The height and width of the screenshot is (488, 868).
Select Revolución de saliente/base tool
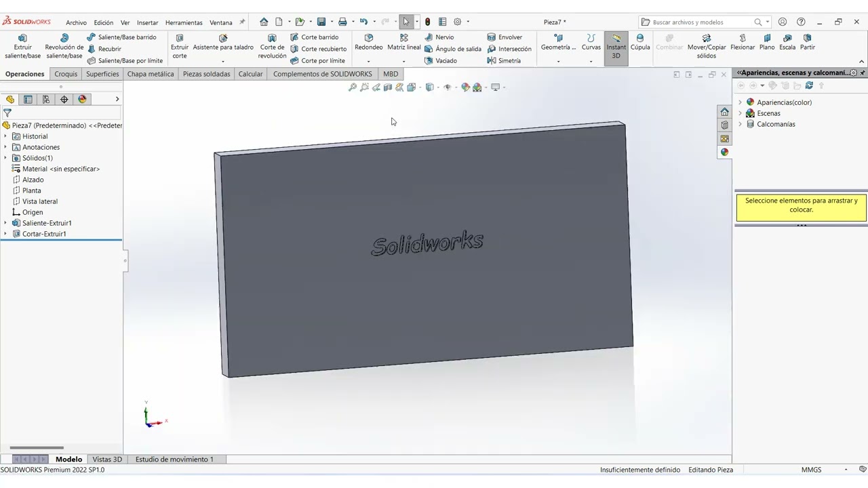[x=64, y=47]
